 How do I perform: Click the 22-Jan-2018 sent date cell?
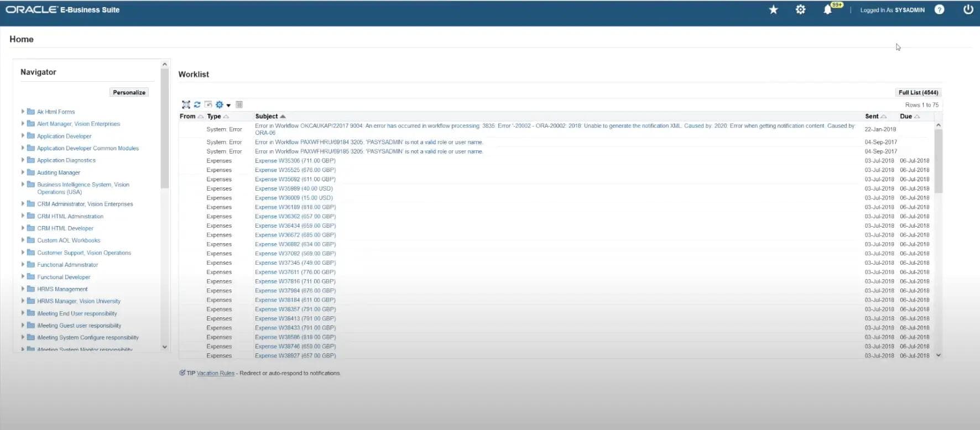click(x=880, y=129)
